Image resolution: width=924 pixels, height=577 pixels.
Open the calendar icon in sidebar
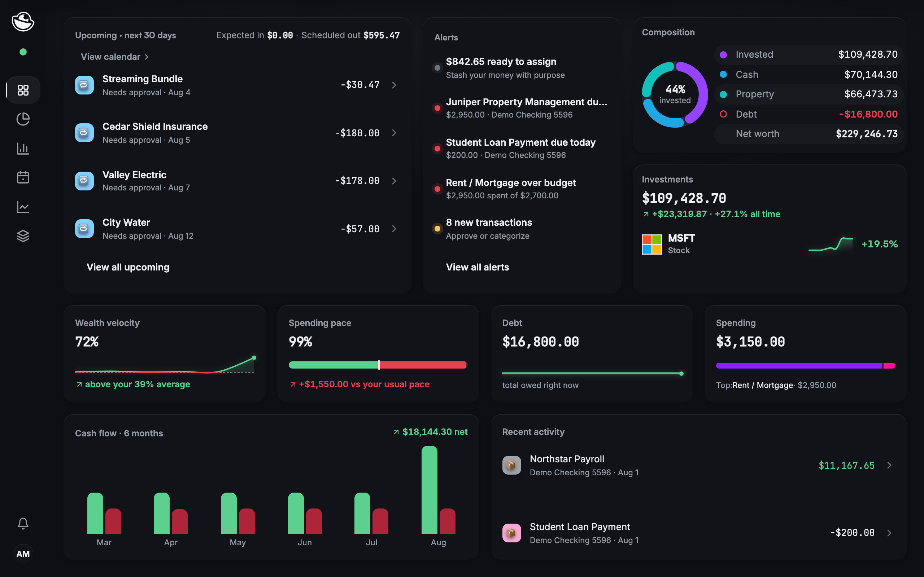[23, 177]
